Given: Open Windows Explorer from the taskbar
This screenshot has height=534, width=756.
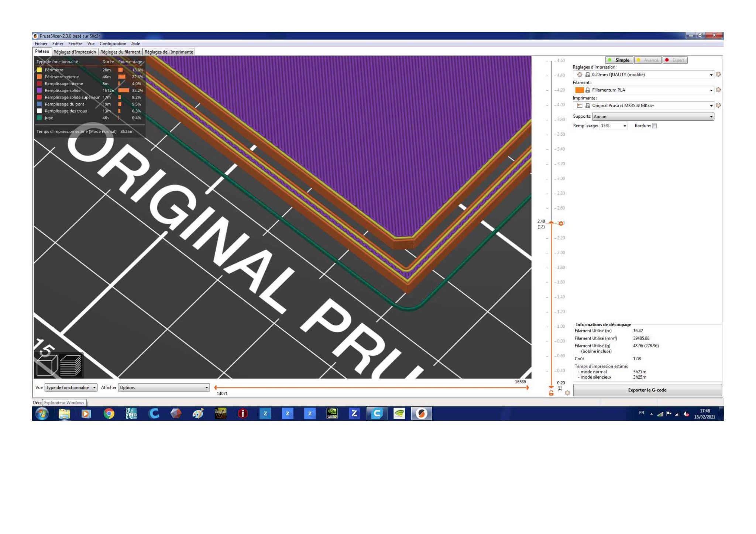Looking at the screenshot, I should (x=64, y=414).
